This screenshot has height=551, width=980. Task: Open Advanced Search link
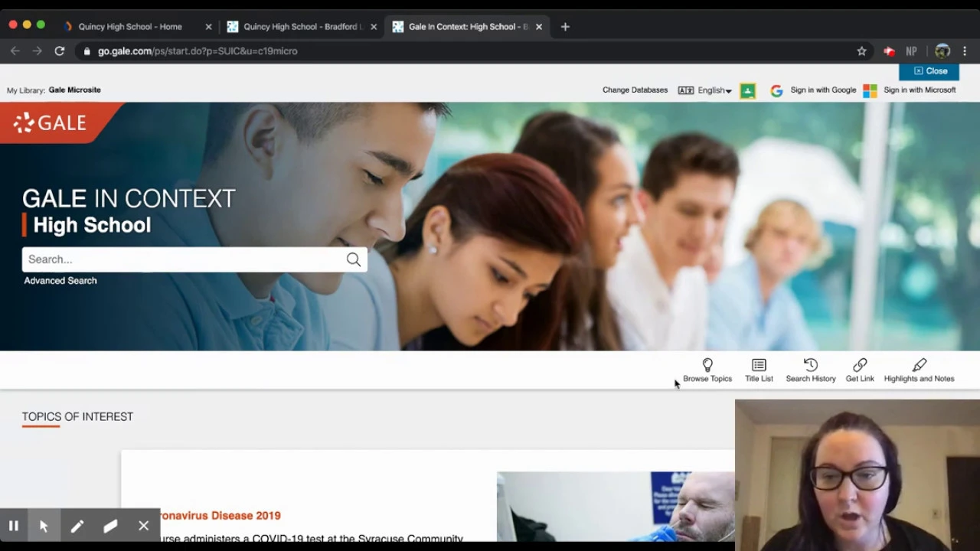[x=60, y=281]
